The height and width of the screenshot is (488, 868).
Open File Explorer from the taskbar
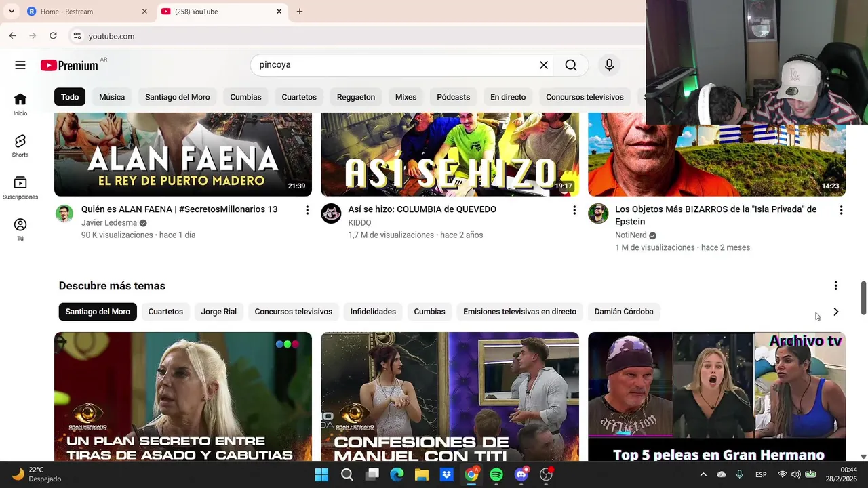click(421, 474)
